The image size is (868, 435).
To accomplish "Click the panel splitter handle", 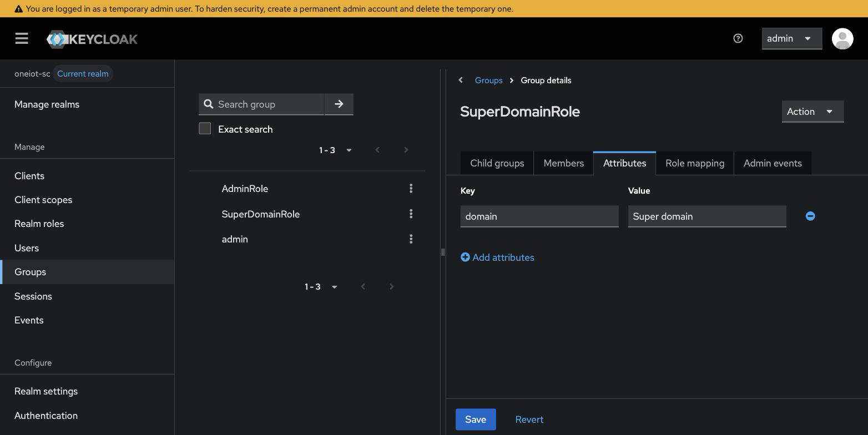I will [x=443, y=252].
